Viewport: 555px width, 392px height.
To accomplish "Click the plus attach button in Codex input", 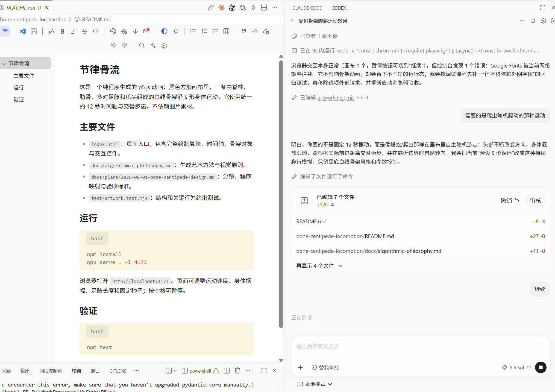I will coord(300,367).
